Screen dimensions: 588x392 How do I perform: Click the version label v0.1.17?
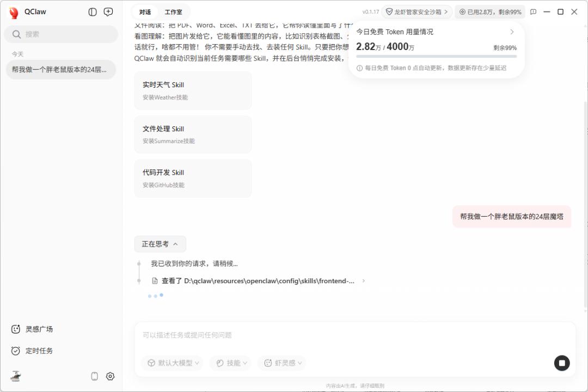(371, 12)
